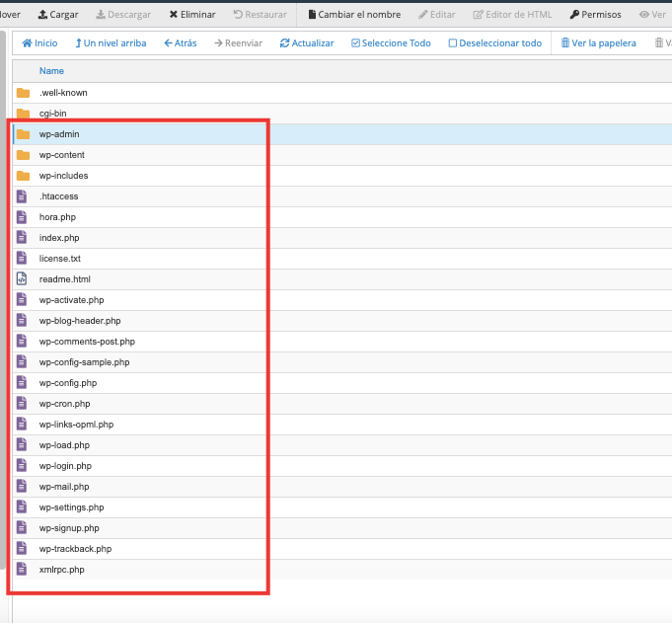Viewport: 672px width, 623px height.
Task: Click the wp-mail.php file icon
Action: 22,487
